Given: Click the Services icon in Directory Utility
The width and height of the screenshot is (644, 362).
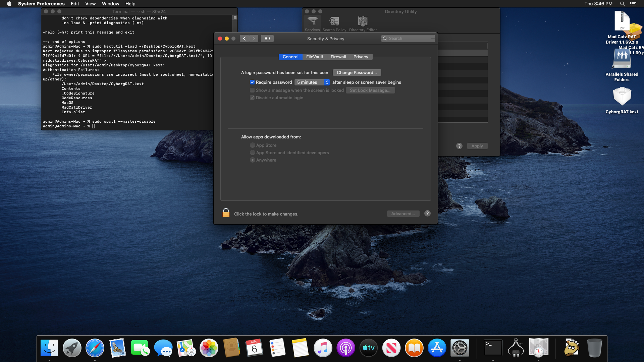Looking at the screenshot, I should [x=312, y=23].
